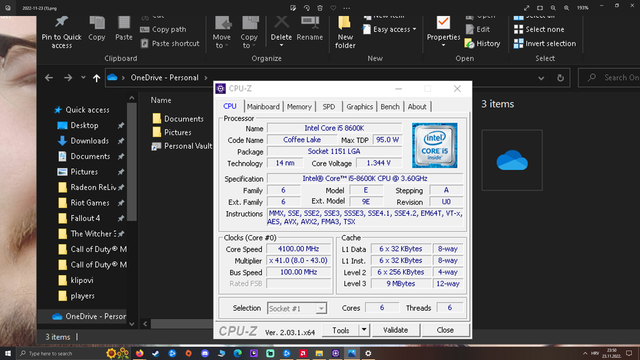Open recent locations dropdown beside forward arrow
The image size is (640, 360).
(x=83, y=78)
